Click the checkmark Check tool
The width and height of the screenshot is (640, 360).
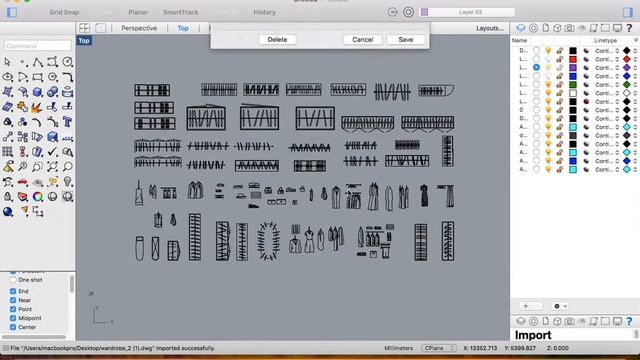pos(52,152)
